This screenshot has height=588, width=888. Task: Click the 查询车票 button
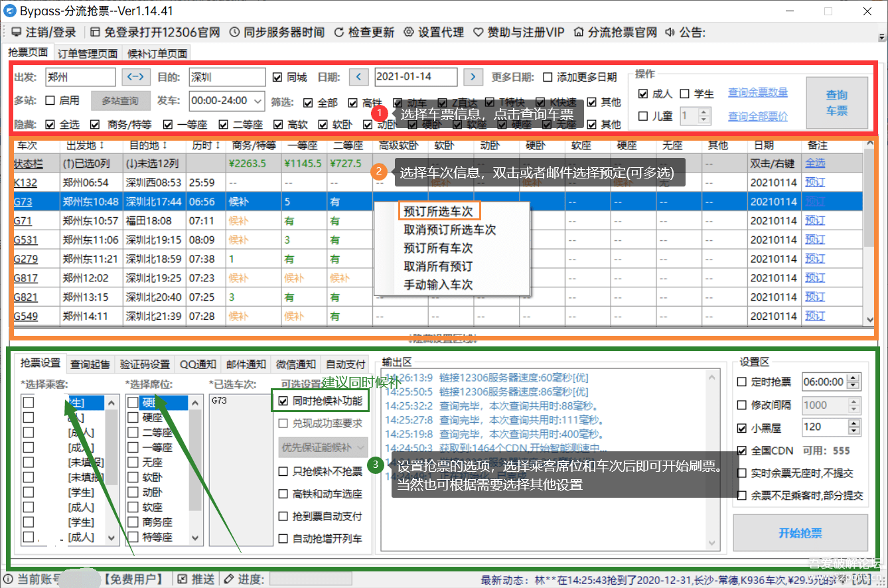pos(836,103)
